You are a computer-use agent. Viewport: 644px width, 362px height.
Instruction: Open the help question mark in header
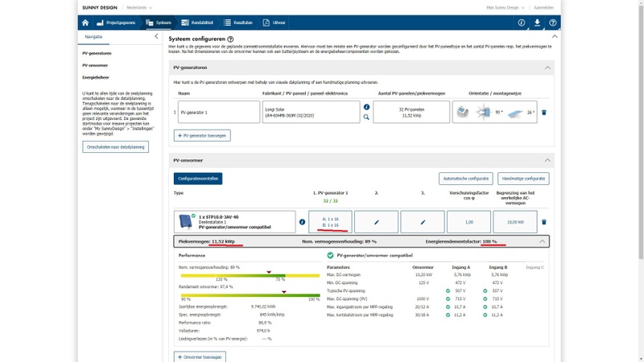[552, 23]
